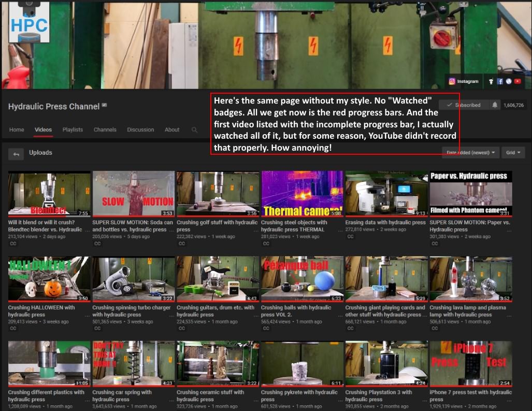This screenshot has width=532, height=411.
Task: Click the CC badge under Crushing steel objects
Action: point(266,243)
